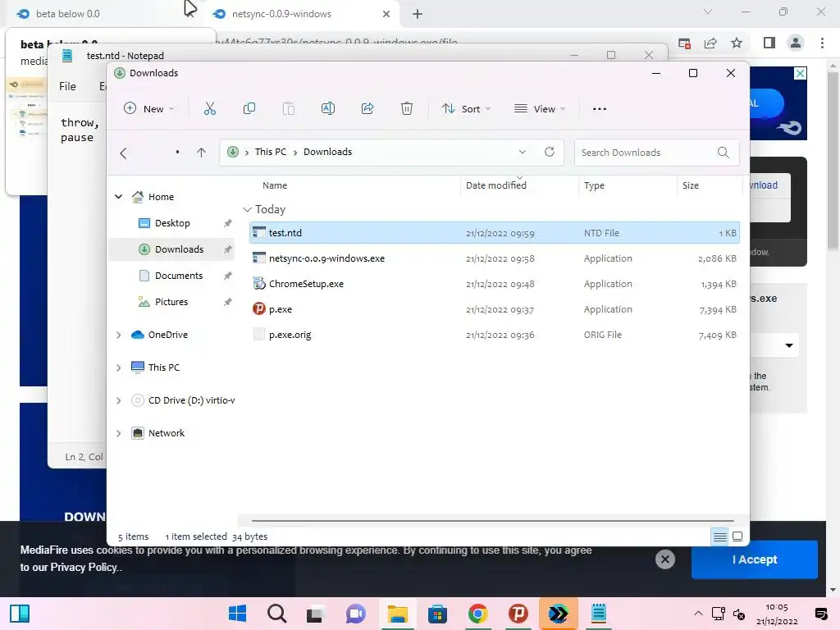Click the Cut scissors icon in Explorer toolbar
This screenshot has height=630, width=840.
pyautogui.click(x=209, y=109)
